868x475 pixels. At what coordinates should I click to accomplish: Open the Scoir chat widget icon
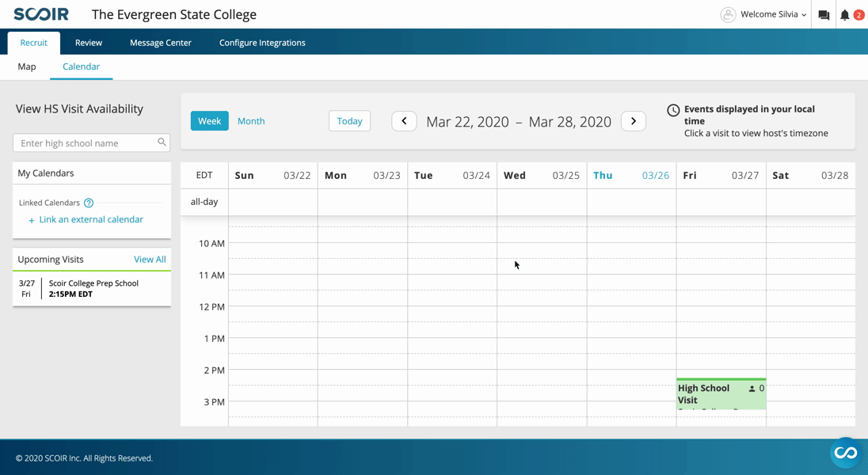click(846, 453)
